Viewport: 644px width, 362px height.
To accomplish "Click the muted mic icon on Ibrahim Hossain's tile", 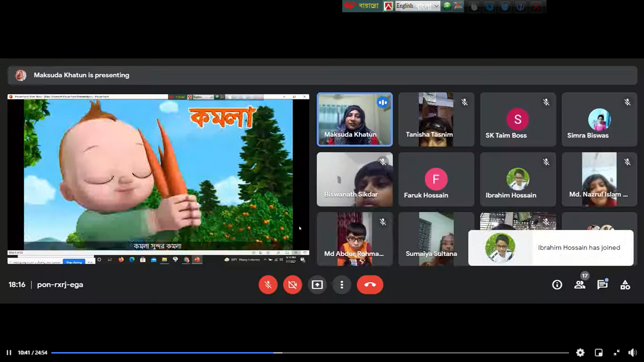I will (546, 162).
